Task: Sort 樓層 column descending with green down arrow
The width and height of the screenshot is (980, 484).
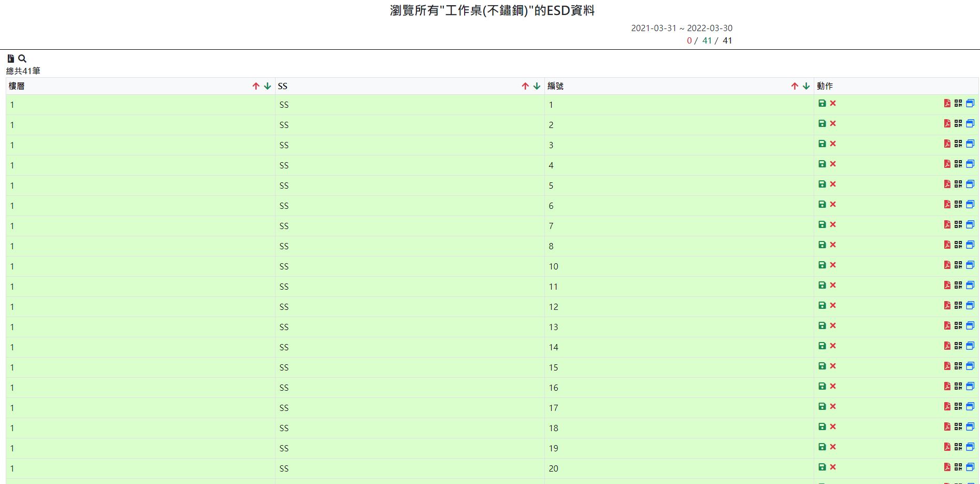Action: tap(267, 87)
